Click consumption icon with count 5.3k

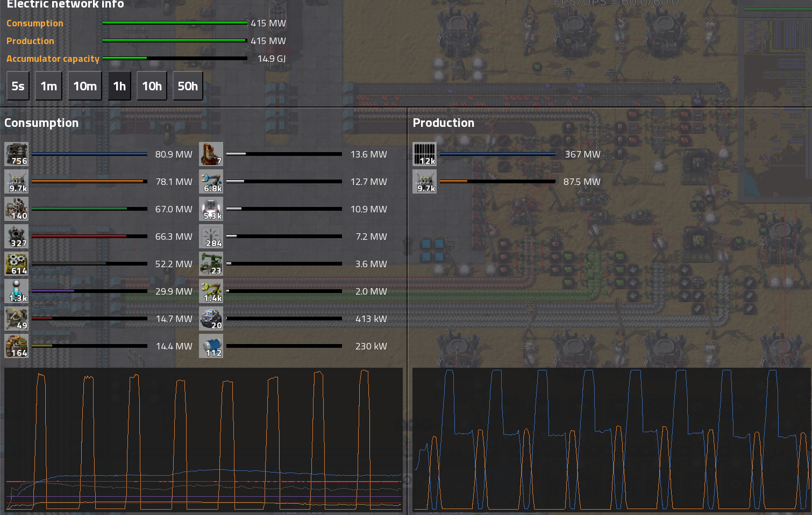[x=211, y=209]
